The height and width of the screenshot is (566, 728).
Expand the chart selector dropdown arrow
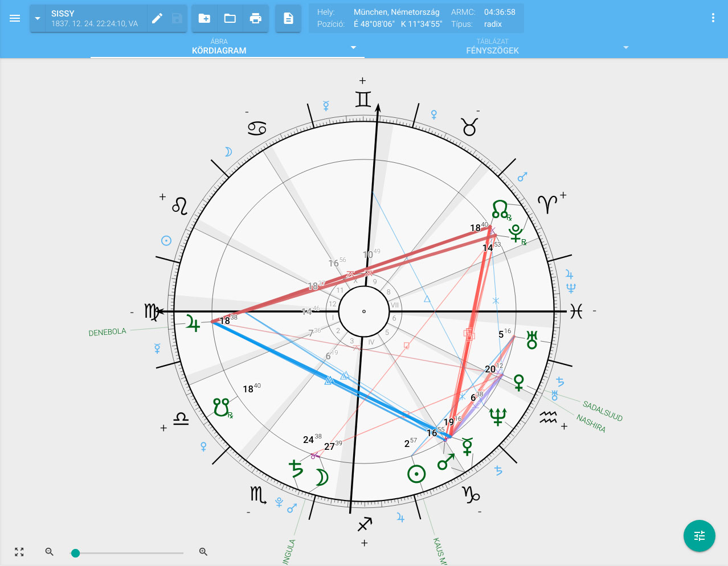click(x=38, y=18)
